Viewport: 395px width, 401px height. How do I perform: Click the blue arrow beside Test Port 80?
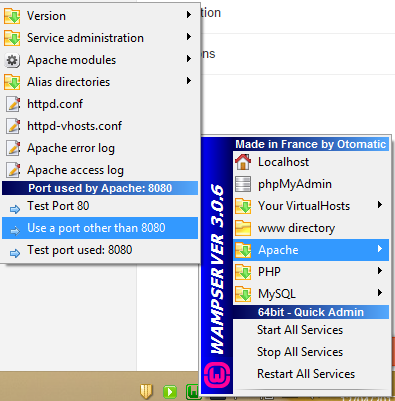[15, 209]
